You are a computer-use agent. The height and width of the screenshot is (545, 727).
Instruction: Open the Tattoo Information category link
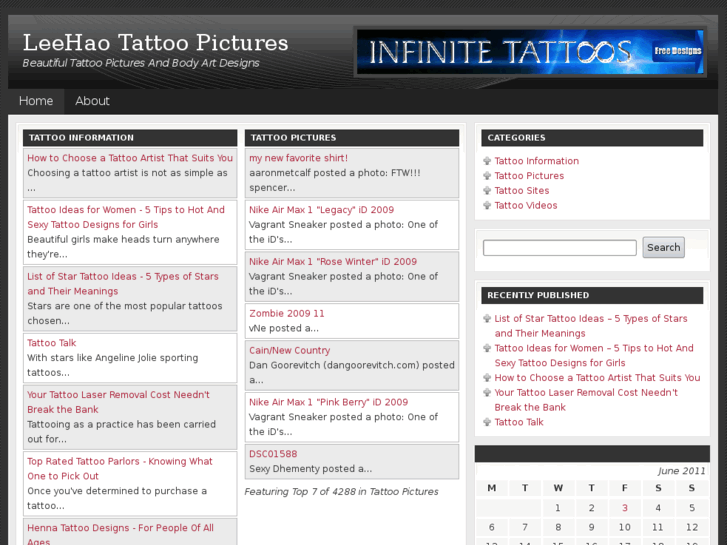(x=536, y=161)
